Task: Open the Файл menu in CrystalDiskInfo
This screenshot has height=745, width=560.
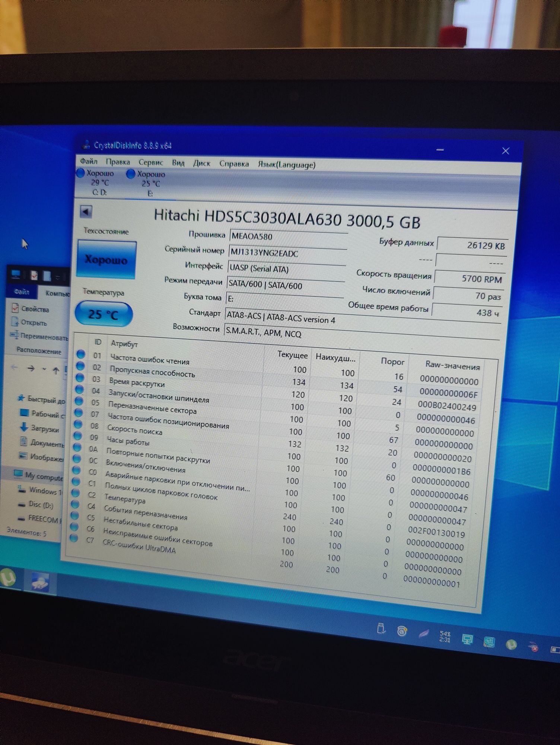Action: [x=89, y=161]
